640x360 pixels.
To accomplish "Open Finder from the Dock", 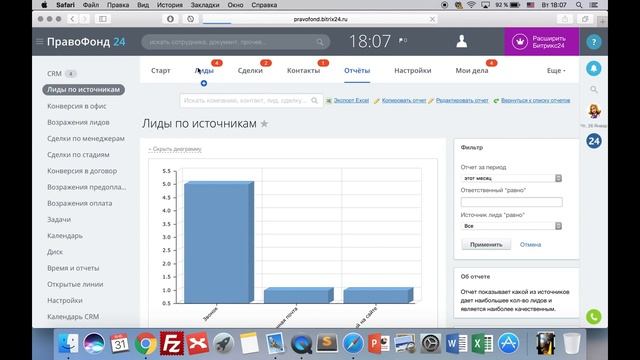I will click(x=68, y=343).
